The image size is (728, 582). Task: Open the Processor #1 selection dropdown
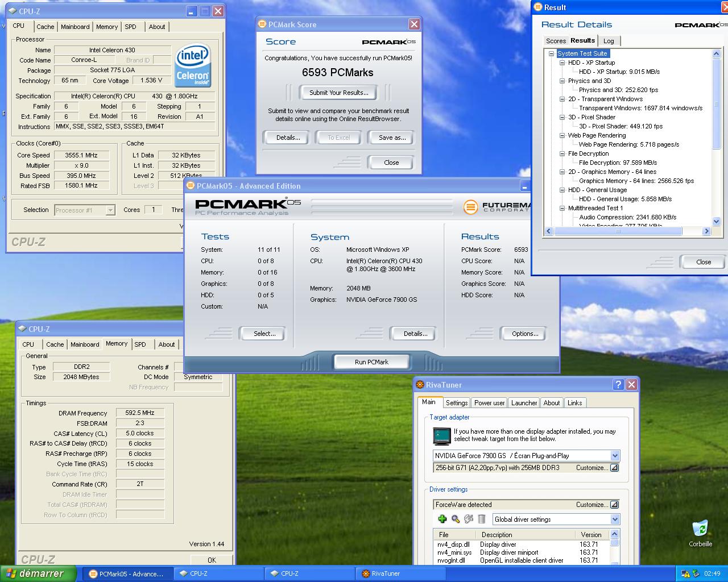[x=110, y=210]
